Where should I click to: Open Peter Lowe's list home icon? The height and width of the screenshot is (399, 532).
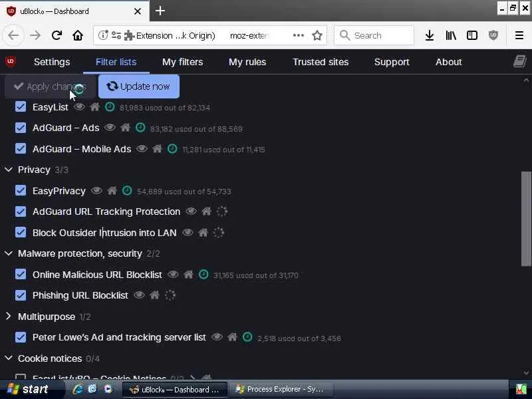[x=232, y=337]
